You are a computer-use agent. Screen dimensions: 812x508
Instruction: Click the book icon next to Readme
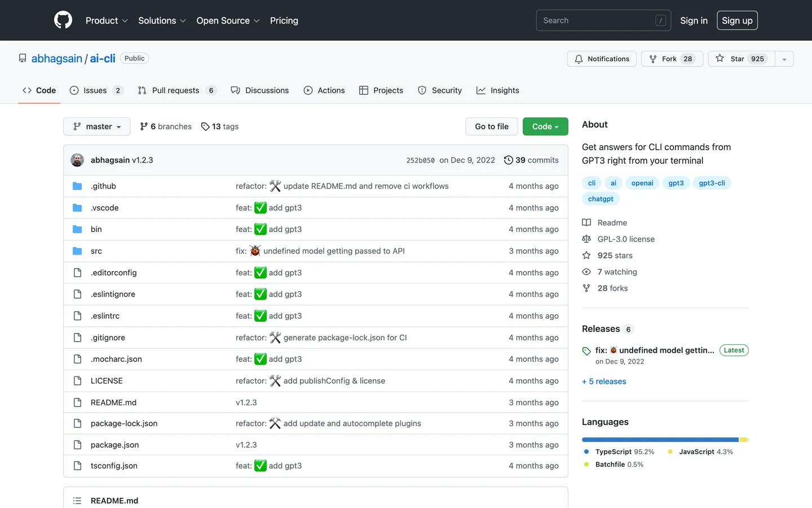[586, 223]
